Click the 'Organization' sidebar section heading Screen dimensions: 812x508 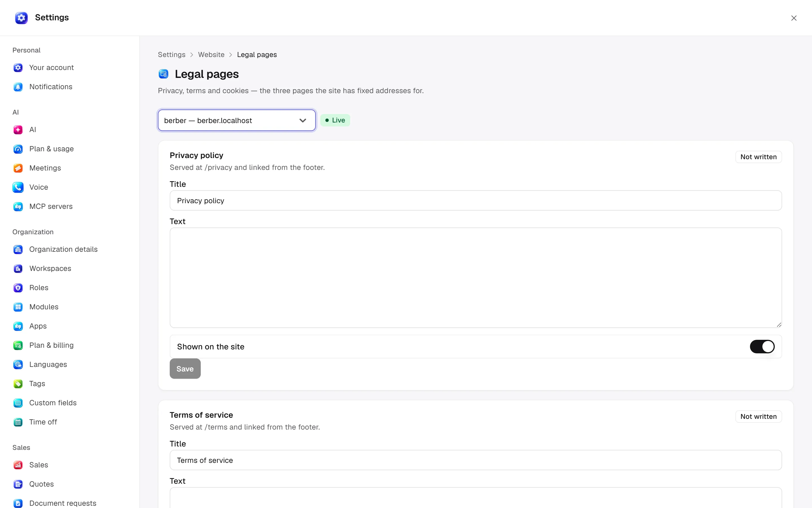pos(33,232)
